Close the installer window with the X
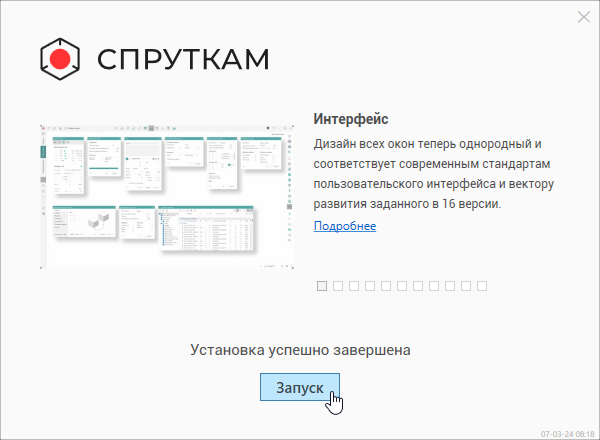The image size is (600, 440). [584, 16]
